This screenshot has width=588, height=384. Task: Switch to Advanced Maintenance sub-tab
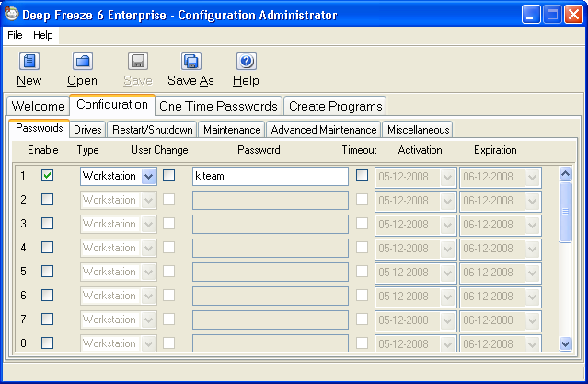pos(324,130)
